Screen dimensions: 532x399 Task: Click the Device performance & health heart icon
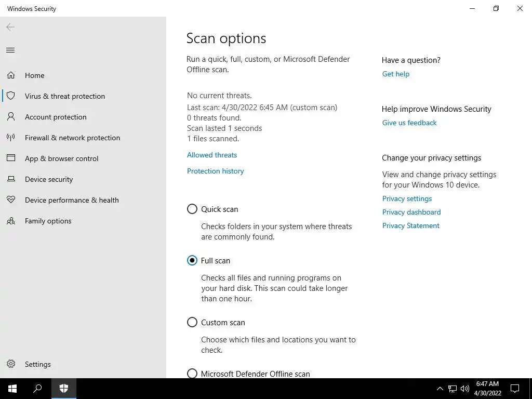(x=11, y=199)
